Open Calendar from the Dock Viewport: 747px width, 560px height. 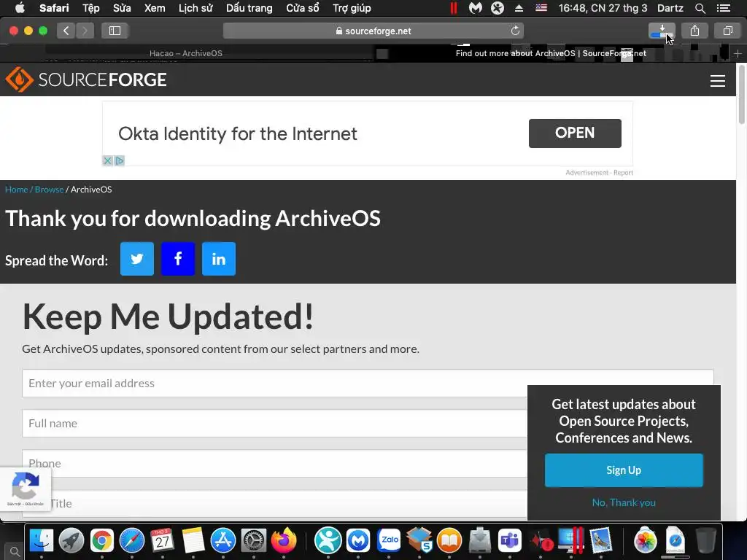tap(163, 540)
